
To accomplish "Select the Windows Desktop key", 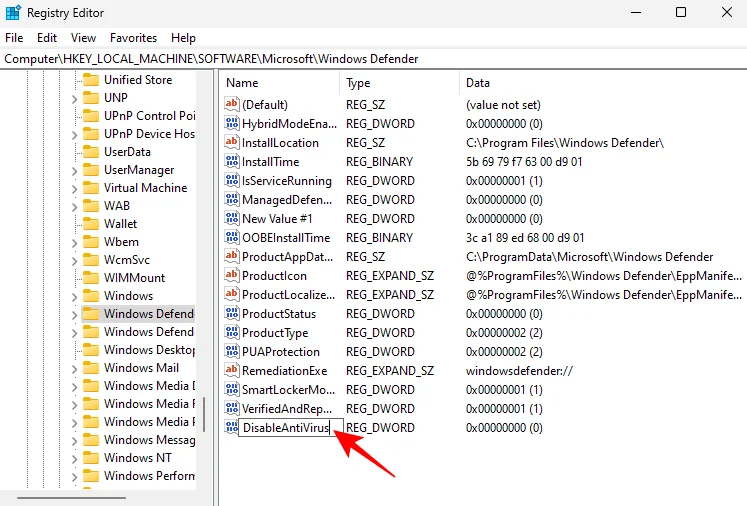I will [x=150, y=350].
